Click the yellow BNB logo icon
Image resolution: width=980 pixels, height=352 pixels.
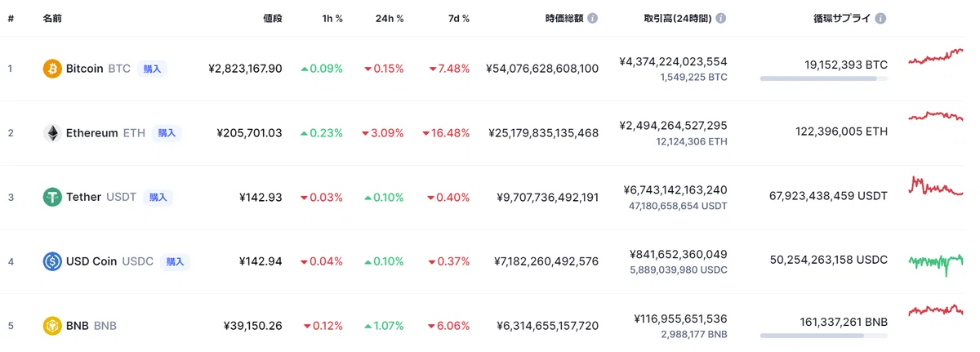pos(52,326)
